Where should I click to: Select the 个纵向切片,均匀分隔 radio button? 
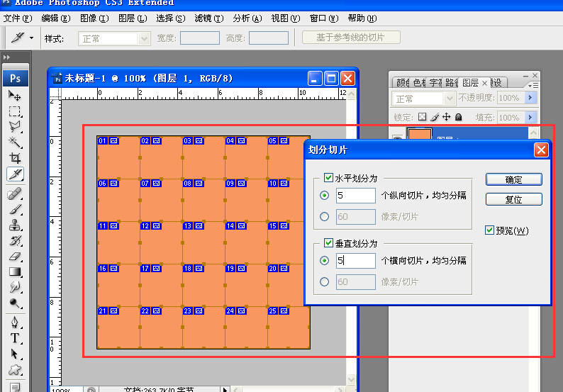click(x=324, y=195)
